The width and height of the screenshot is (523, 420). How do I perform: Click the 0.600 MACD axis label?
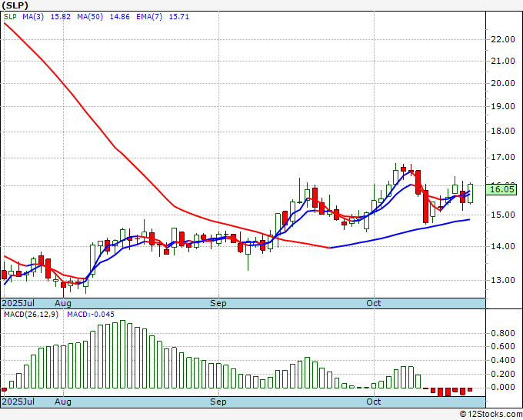pos(503,347)
